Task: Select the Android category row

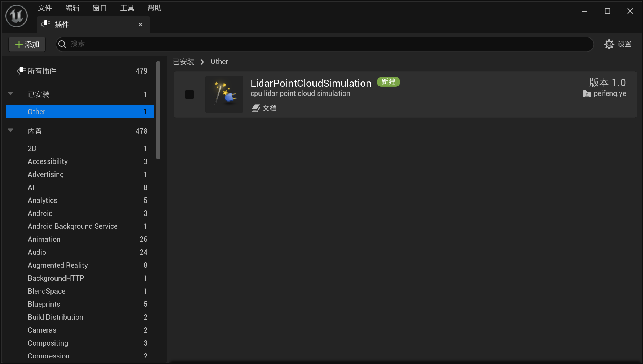Action: [x=80, y=213]
